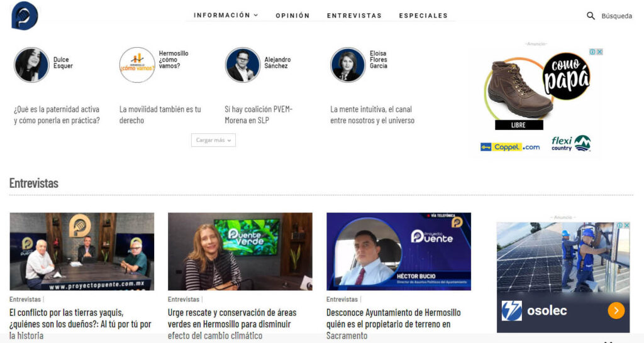Open Dulce Esquer's author avatar

31,65
